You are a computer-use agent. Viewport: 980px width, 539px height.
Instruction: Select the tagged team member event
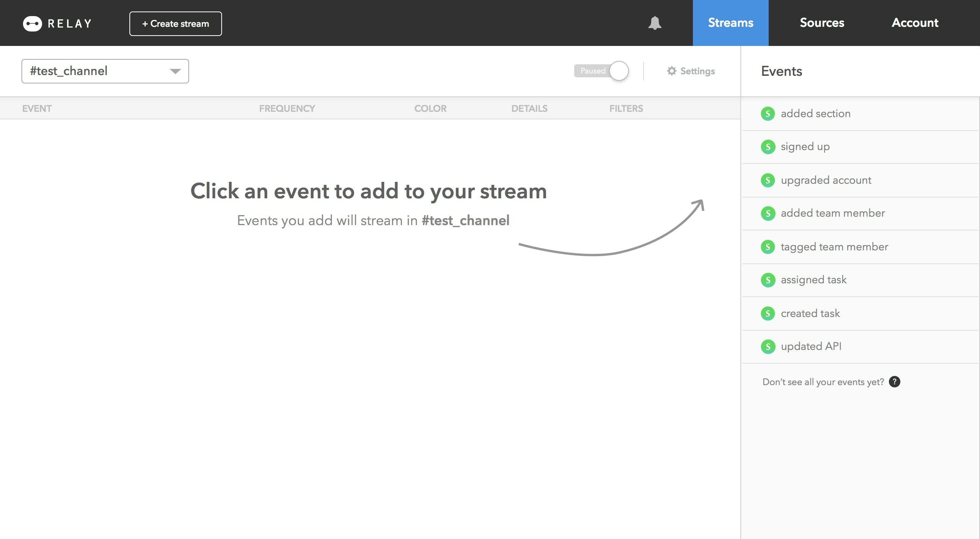[834, 247]
